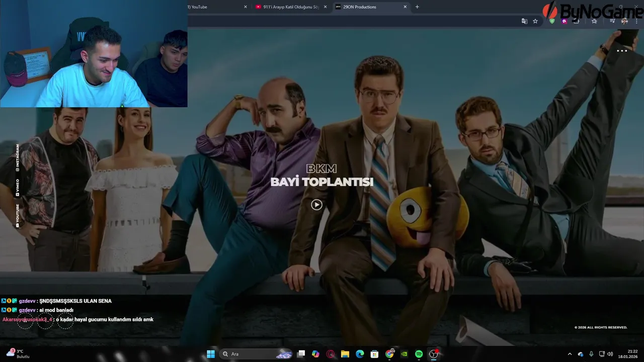The height and width of the screenshot is (362, 644).
Task: Open the volume tray icon
Action: tap(610, 354)
